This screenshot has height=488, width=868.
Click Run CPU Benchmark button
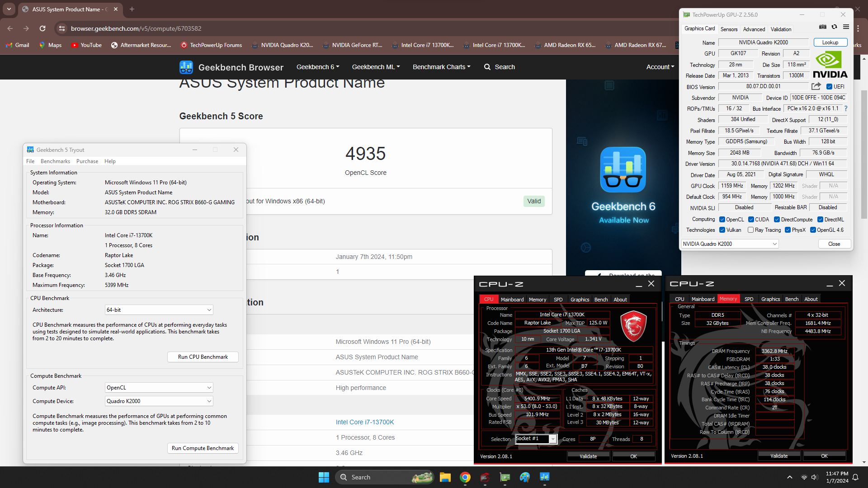coord(203,357)
